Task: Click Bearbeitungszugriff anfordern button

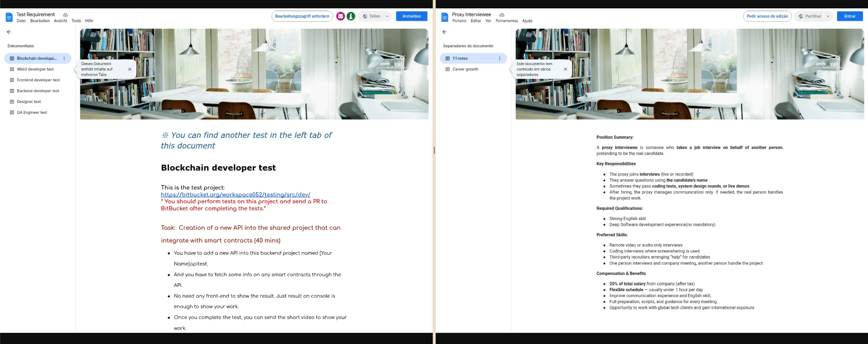Action: pos(302,16)
